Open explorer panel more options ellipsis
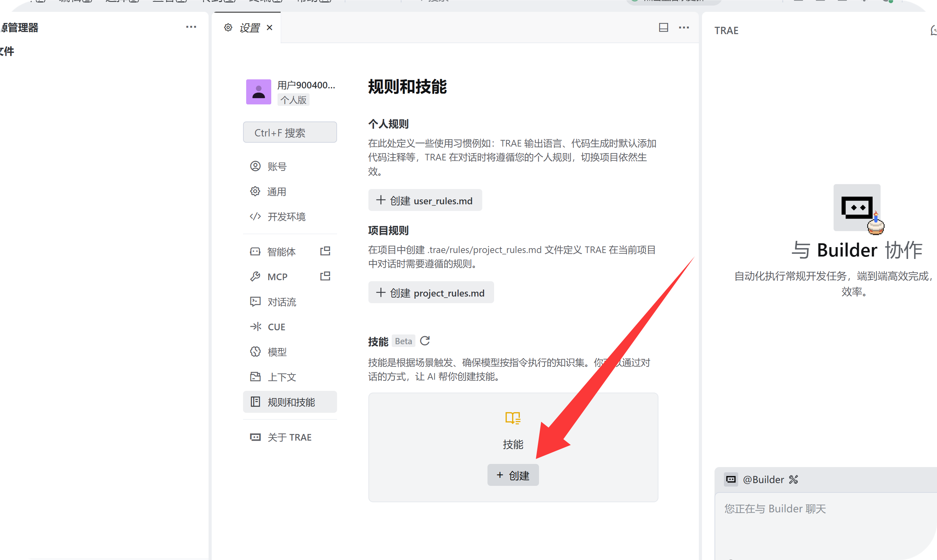937x560 pixels. [x=191, y=27]
